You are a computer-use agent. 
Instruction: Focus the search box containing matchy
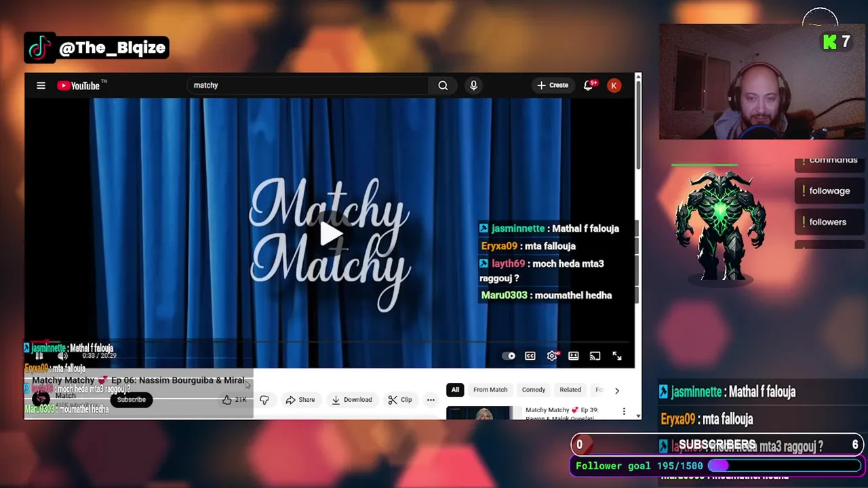point(308,85)
